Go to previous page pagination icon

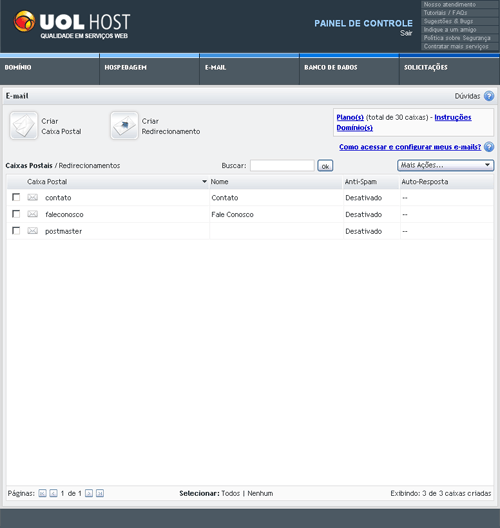53,493
